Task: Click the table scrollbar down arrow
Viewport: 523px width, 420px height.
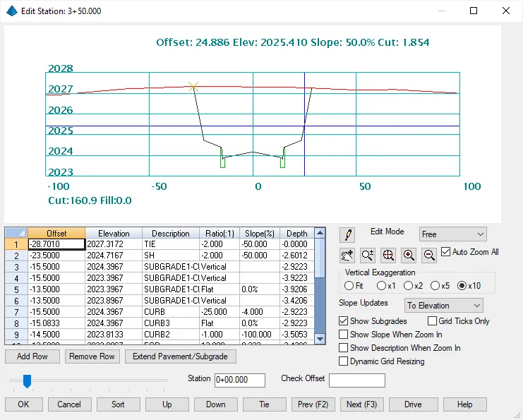Action: [x=320, y=339]
